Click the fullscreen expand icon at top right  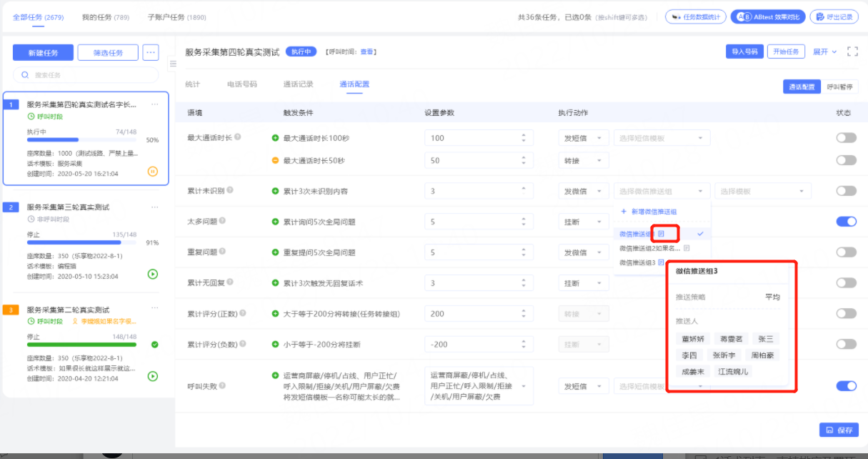coord(852,51)
